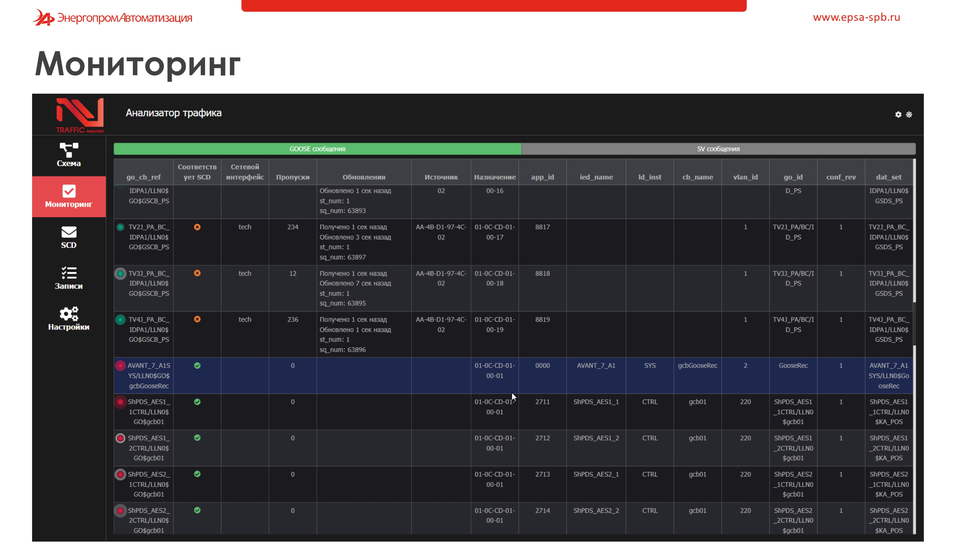Sort by the Пропуски column header
Image resolution: width=980 pixels, height=552 pixels.
[x=293, y=177]
